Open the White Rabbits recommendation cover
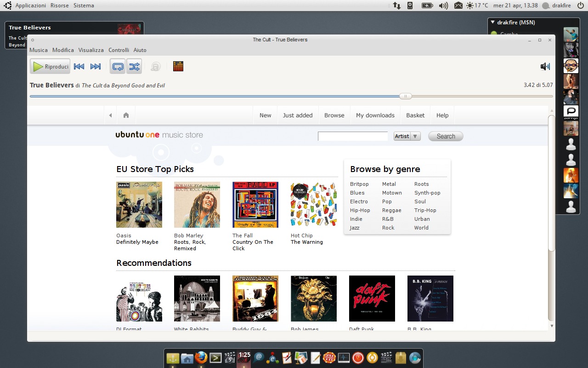The height and width of the screenshot is (368, 588). tap(197, 299)
